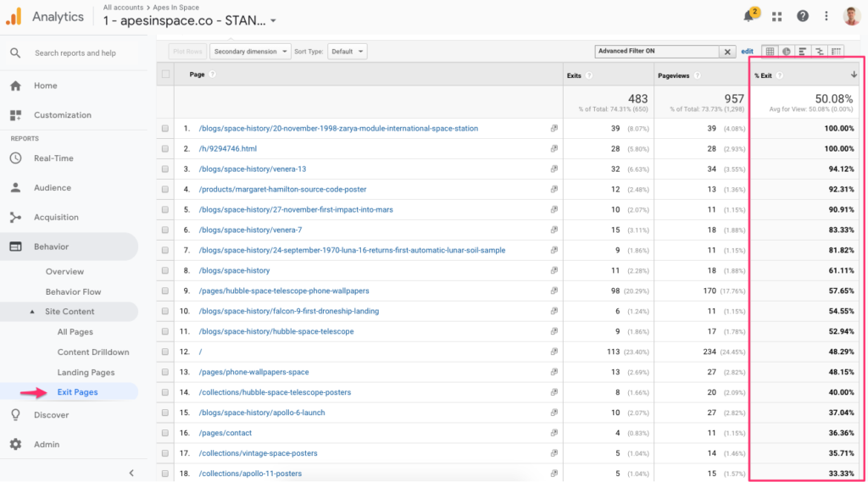Open /pages/phone-wallpapers-space page link

253,372
